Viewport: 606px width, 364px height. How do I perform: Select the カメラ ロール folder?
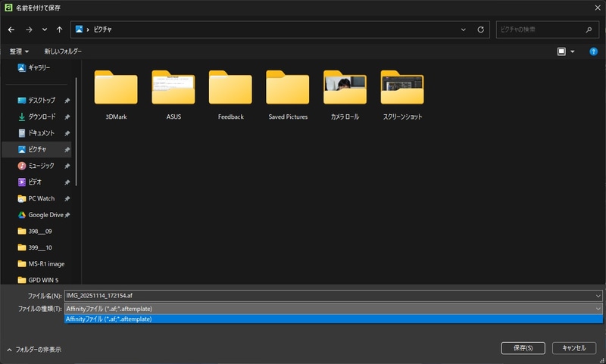tap(345, 95)
